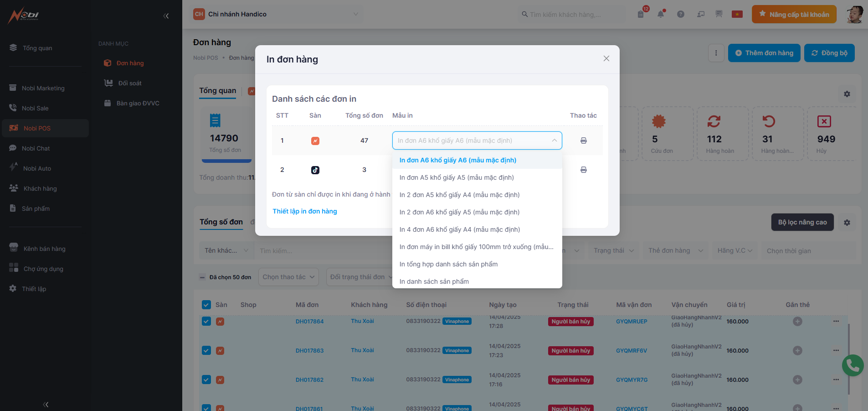Click the green phone call icon
Viewport: 868px width, 411px height.
853,365
